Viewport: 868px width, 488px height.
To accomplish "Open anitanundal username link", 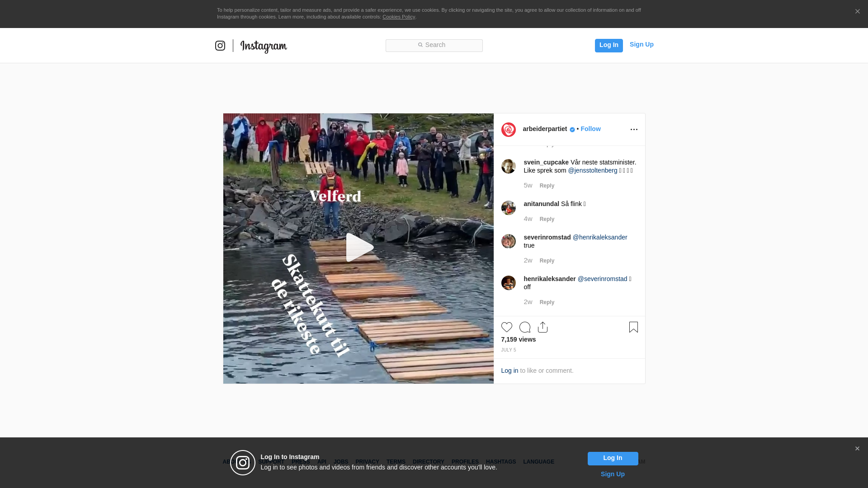I will pyautogui.click(x=542, y=204).
